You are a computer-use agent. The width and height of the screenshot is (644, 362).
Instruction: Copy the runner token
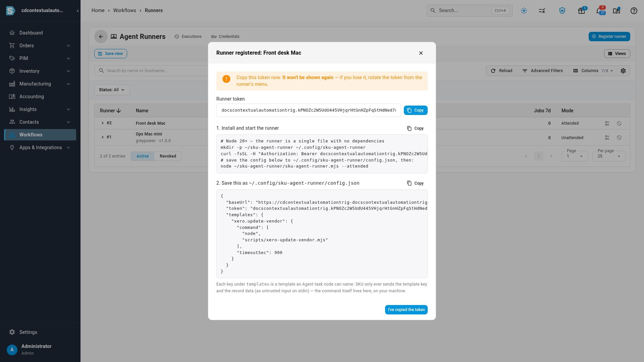pos(416,110)
